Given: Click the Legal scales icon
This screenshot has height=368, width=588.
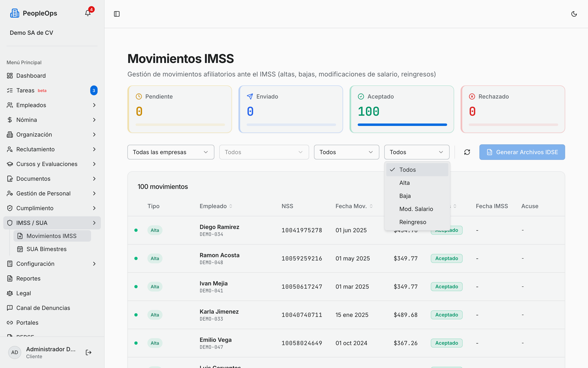Looking at the screenshot, I should click(x=10, y=293).
